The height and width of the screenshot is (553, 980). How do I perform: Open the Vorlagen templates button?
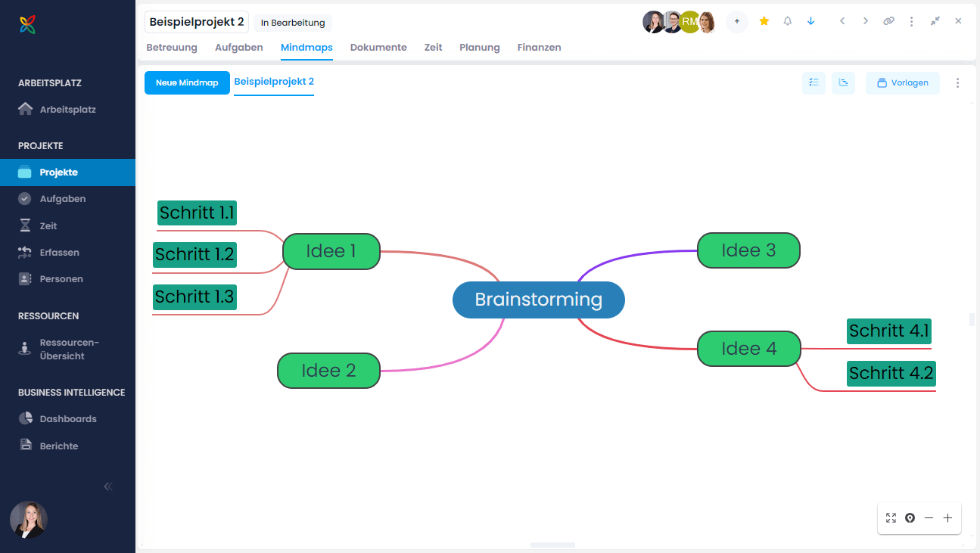903,83
